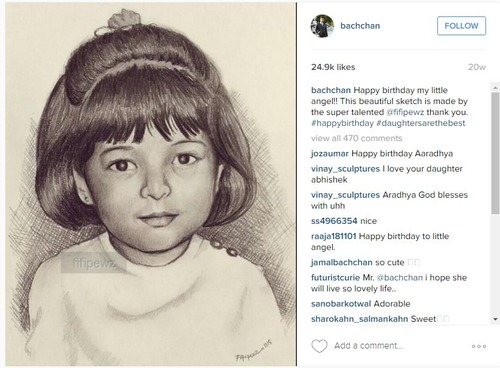Open the sanobarkotwal commenter profile

[341, 304]
